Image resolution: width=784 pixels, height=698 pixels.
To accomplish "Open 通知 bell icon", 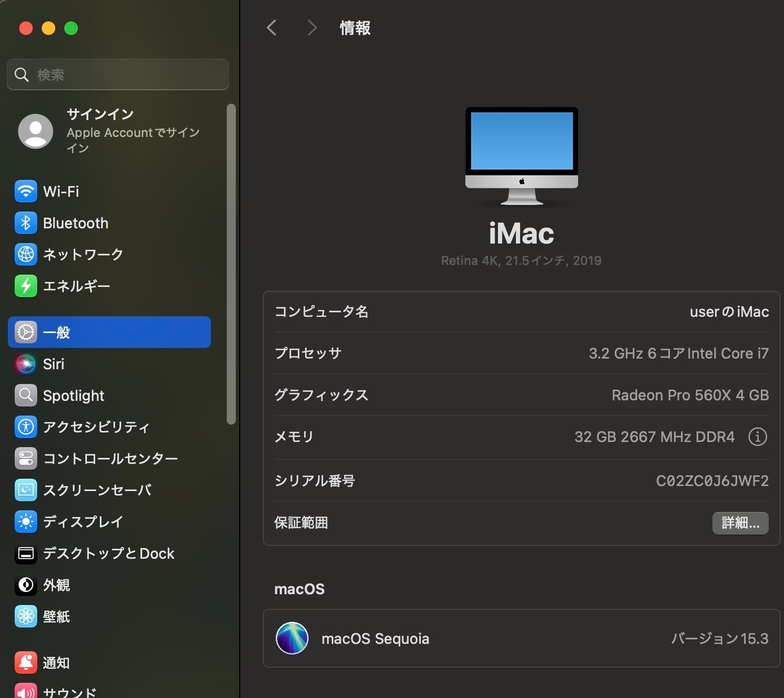I will click(x=26, y=663).
